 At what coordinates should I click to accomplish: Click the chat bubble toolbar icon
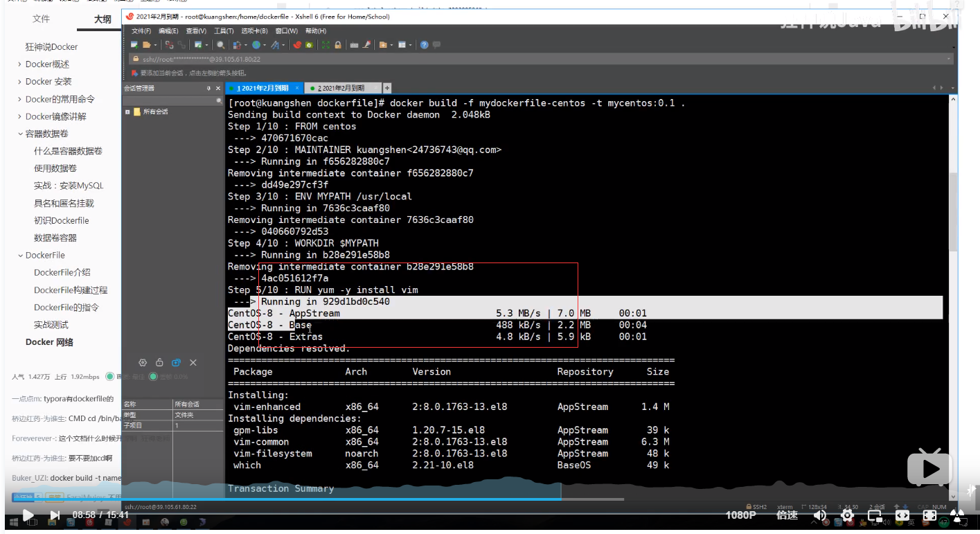[x=436, y=45]
